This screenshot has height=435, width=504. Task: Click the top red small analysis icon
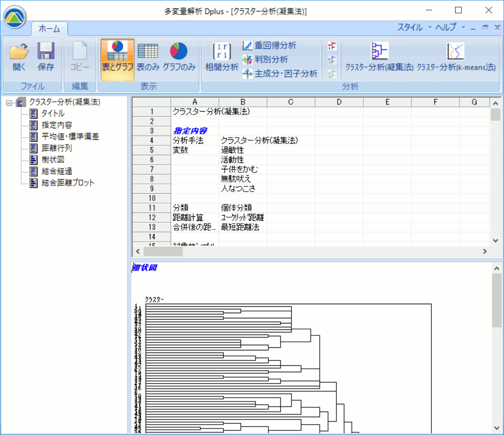(332, 46)
